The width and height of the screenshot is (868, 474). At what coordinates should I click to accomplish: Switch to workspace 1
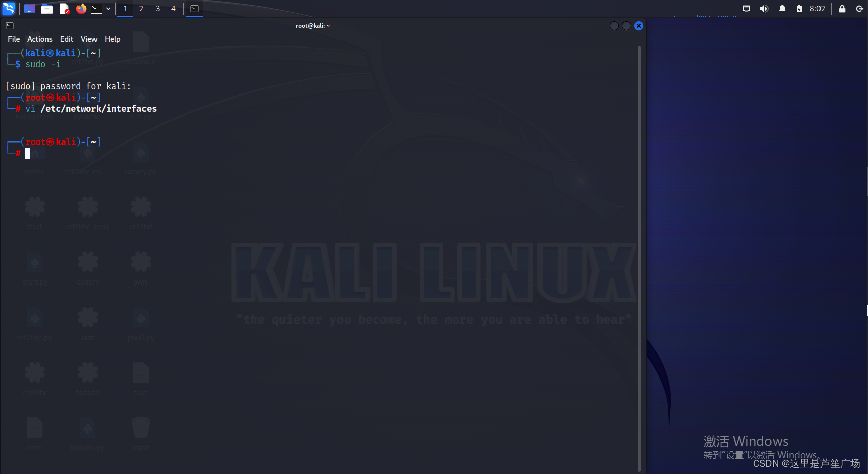[x=125, y=9]
